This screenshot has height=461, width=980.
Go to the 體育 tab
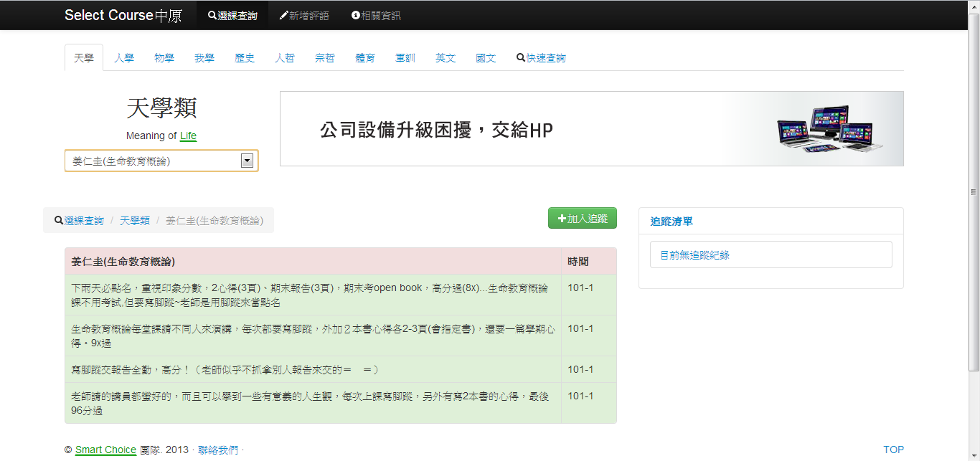point(365,58)
